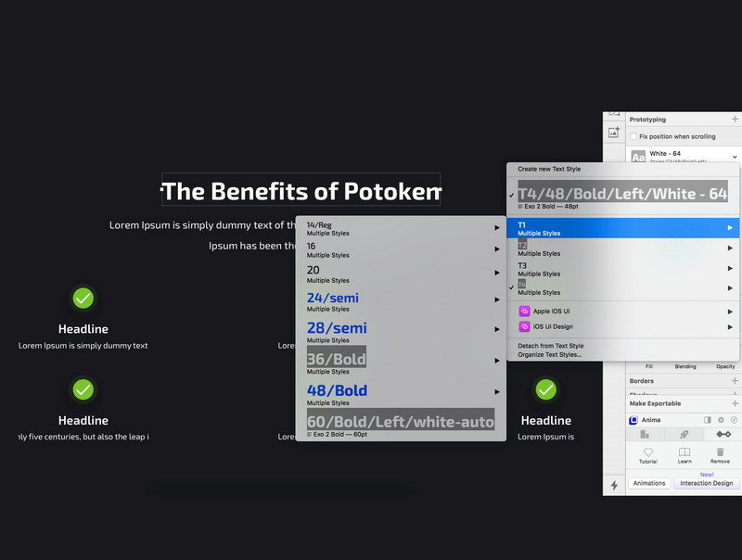Expand the iOS UI Design submenu arrow

tap(730, 327)
